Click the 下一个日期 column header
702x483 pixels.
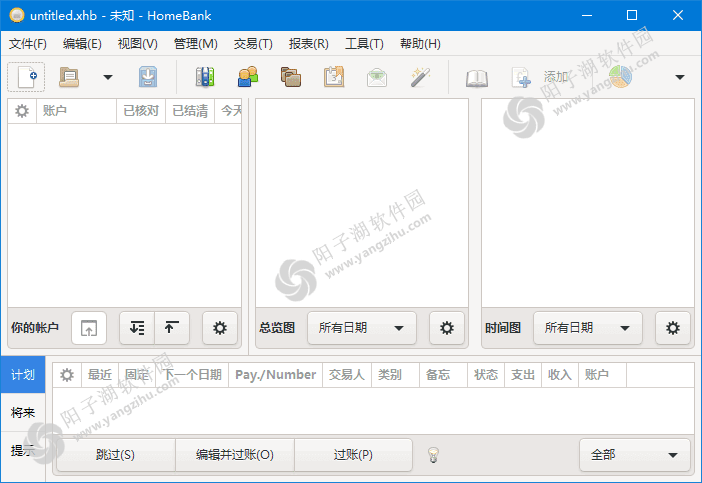tap(192, 375)
